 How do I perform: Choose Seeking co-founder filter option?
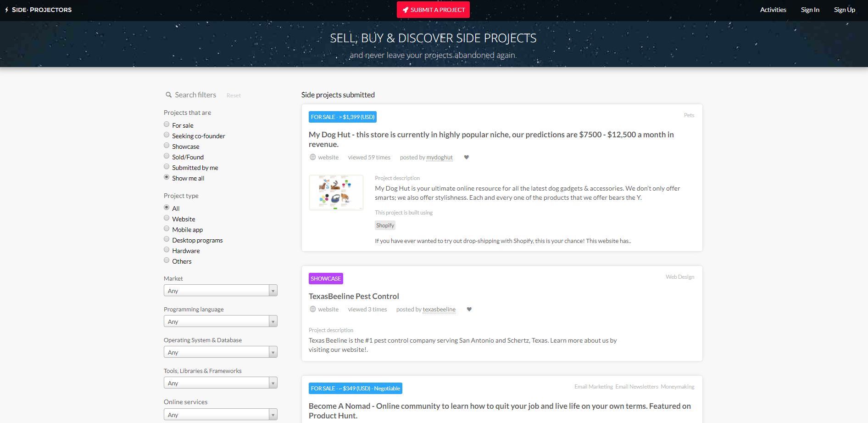[x=167, y=135]
